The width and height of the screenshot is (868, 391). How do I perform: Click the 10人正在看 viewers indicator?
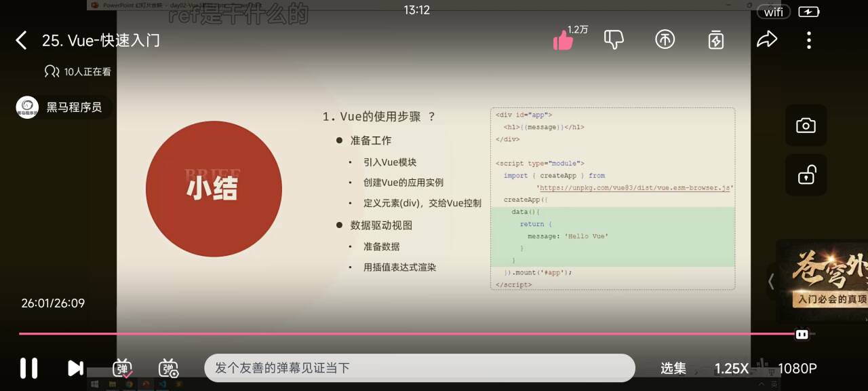78,71
